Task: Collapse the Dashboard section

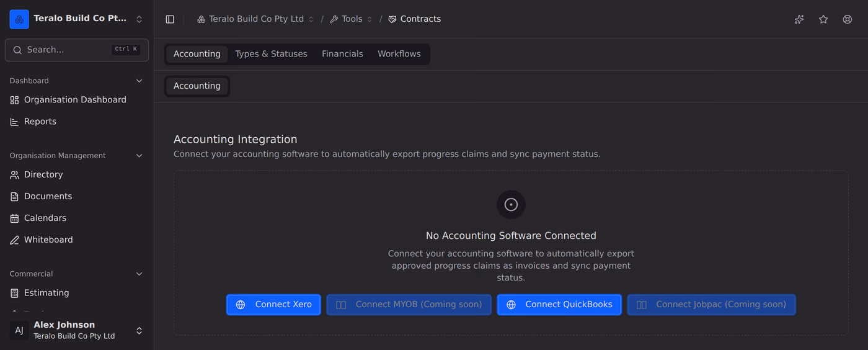Action: [139, 81]
